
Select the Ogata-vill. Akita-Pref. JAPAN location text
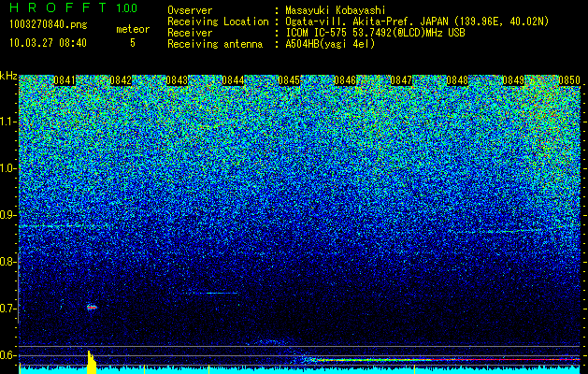417,22
